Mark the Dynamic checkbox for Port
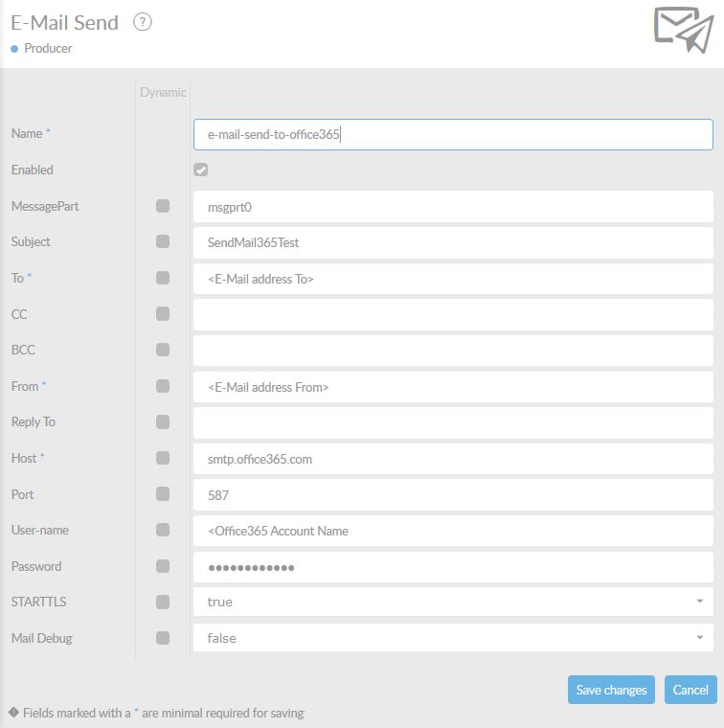The image size is (724, 728). pos(163,494)
